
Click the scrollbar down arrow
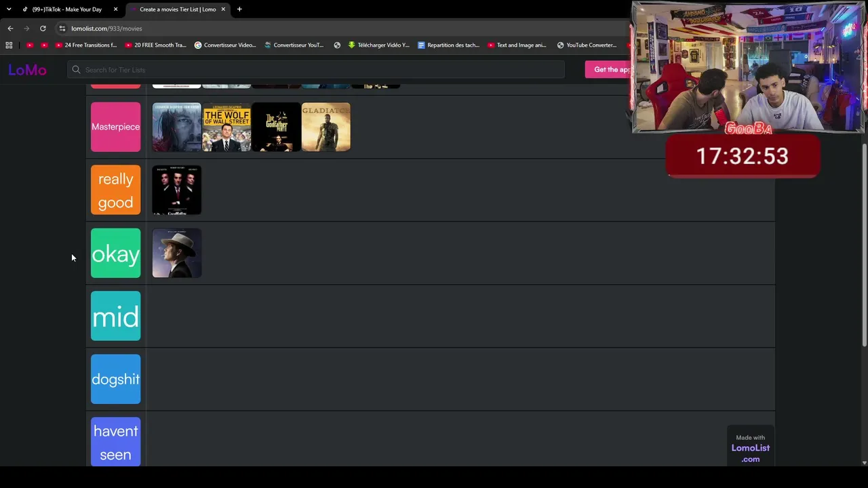864,462
